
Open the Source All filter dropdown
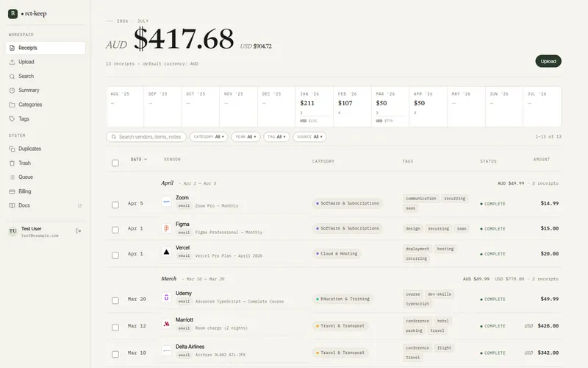(x=309, y=137)
